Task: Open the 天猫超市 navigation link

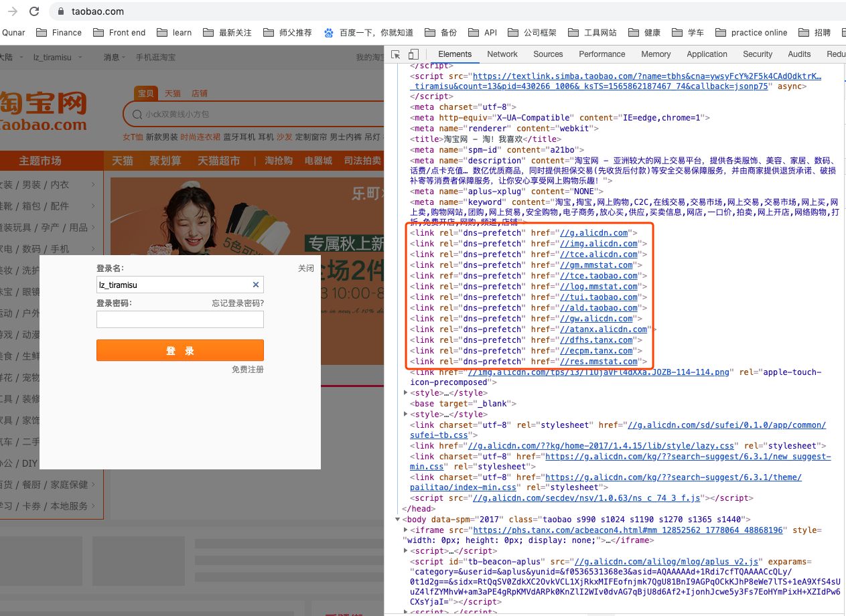Action: pos(219,161)
